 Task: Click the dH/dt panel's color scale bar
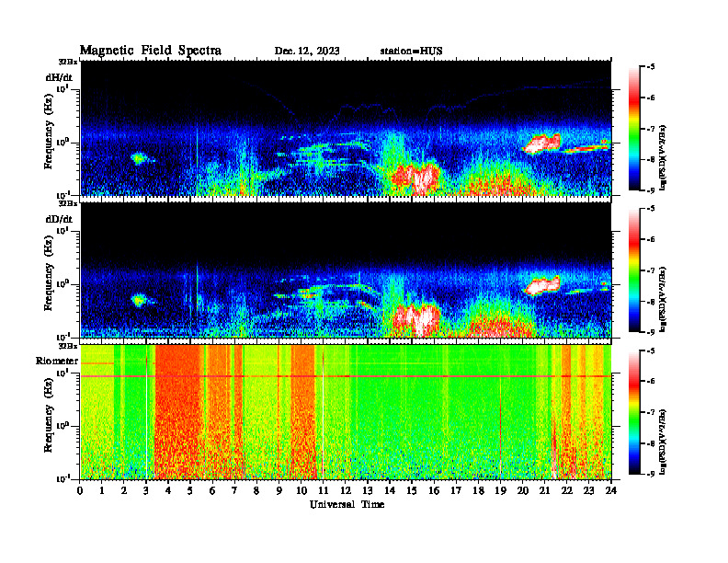click(x=634, y=129)
